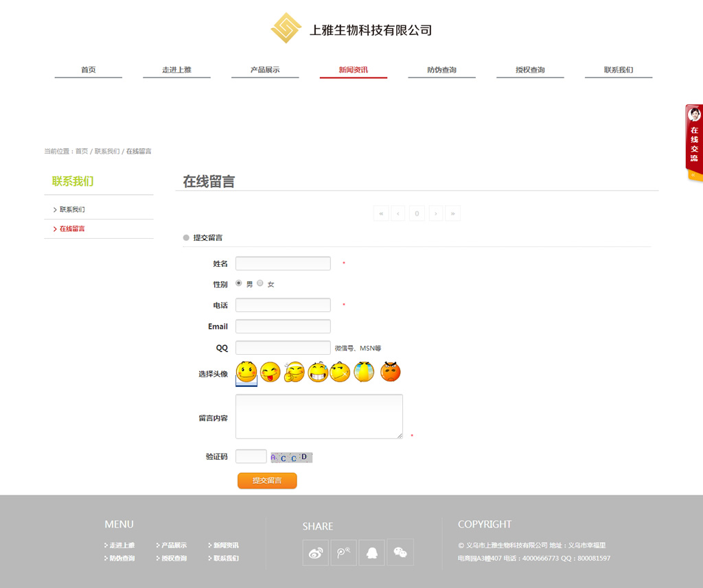
Task: Click into the 留言内容 message textarea
Action: (x=319, y=416)
